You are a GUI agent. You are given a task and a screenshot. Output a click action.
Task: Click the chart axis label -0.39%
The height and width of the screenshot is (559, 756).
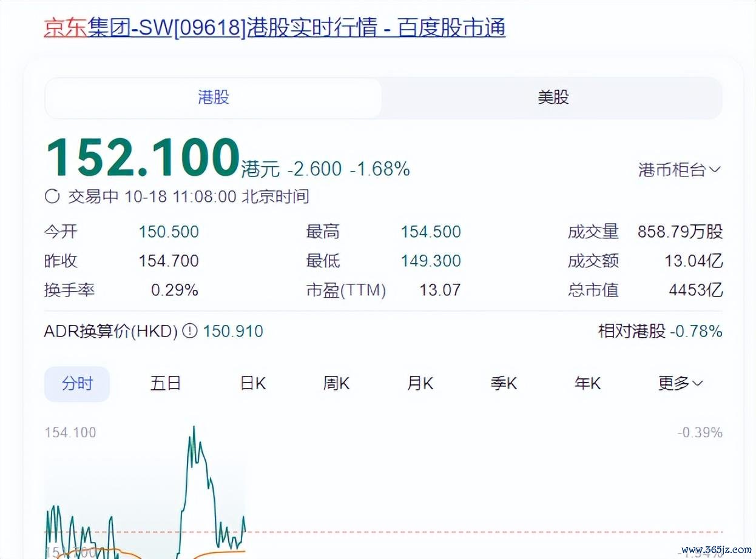tap(700, 433)
